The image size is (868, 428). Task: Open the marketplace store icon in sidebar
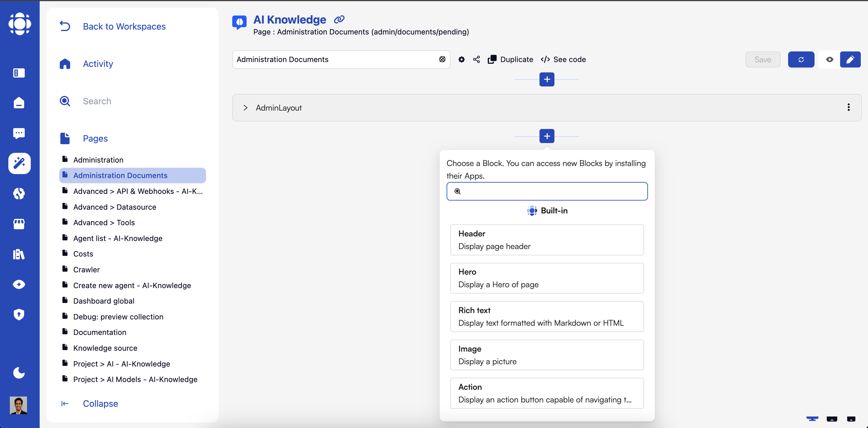[x=19, y=223]
